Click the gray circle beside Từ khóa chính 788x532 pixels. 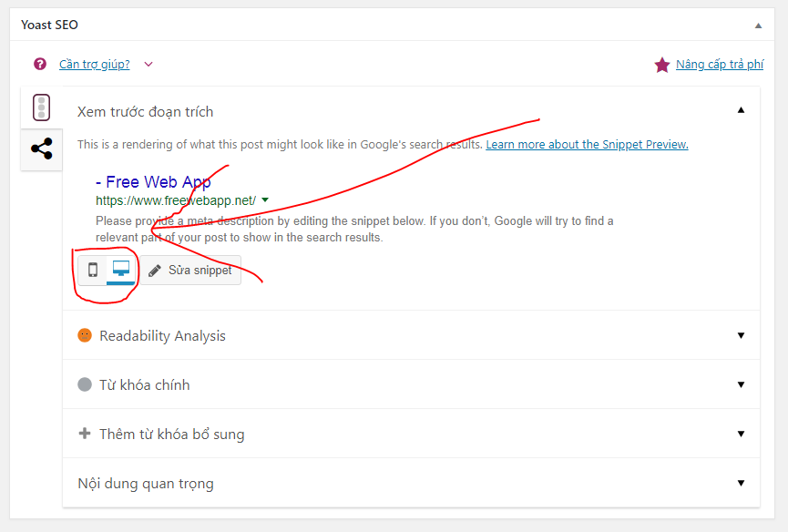pos(85,384)
